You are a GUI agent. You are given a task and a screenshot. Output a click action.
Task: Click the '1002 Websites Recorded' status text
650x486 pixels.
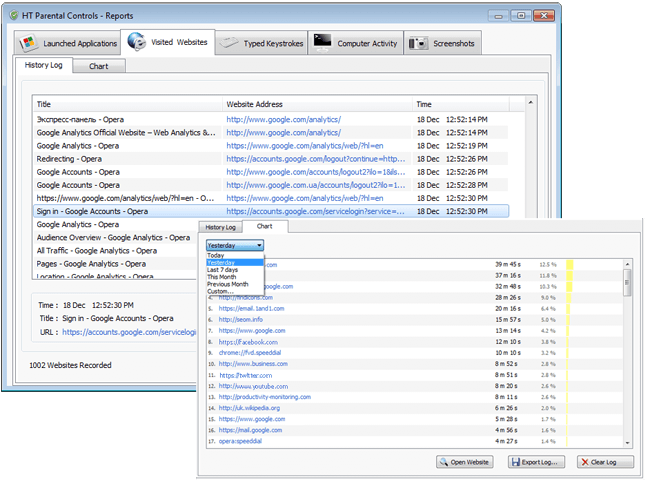70,365
